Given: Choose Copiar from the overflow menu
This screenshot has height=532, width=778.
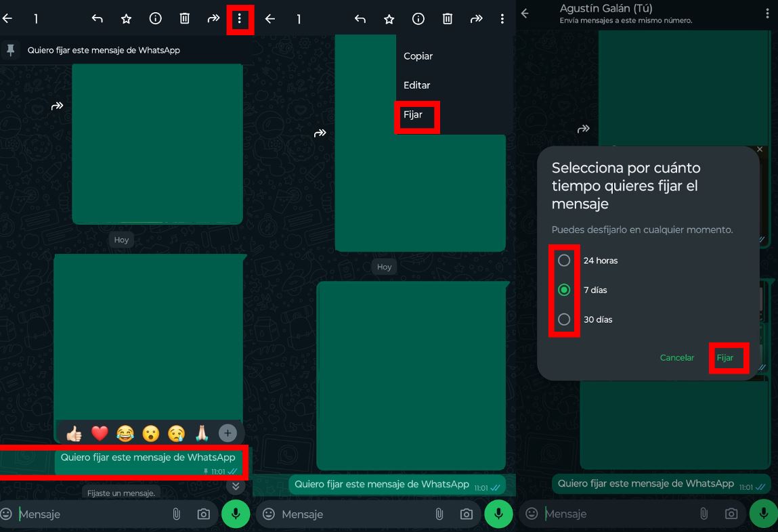Looking at the screenshot, I should [x=418, y=56].
